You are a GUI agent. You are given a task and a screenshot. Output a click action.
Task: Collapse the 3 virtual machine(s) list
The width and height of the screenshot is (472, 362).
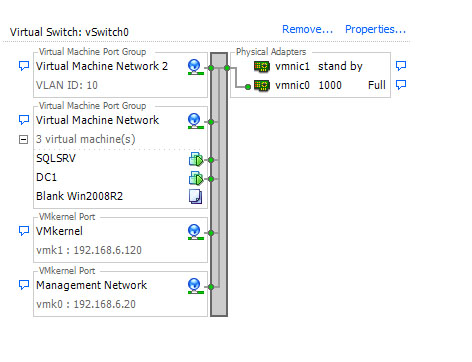click(23, 139)
